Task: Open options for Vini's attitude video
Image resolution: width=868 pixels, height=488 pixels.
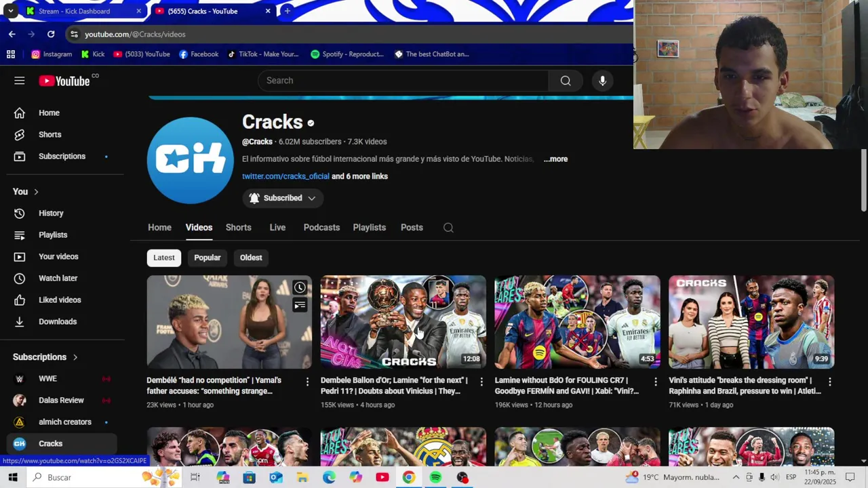Action: tap(829, 382)
